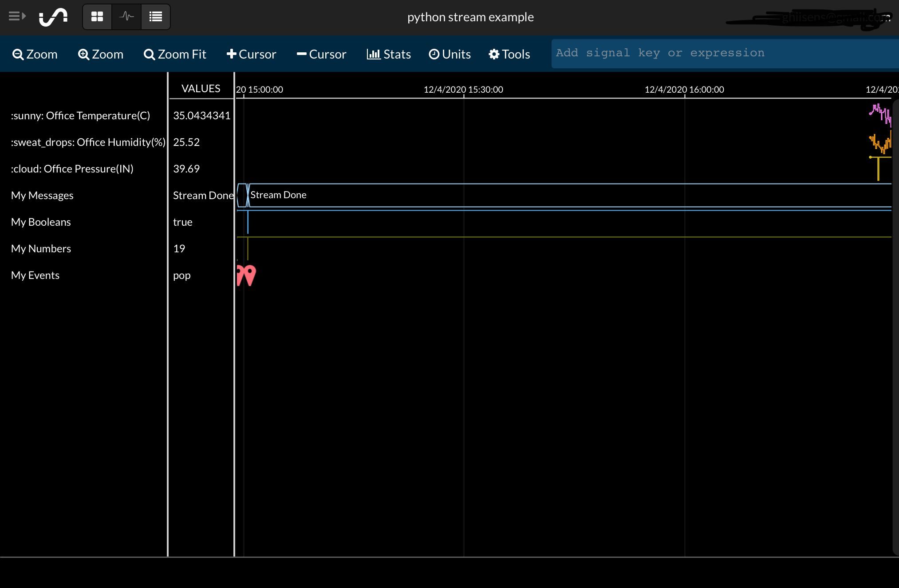The width and height of the screenshot is (899, 588).
Task: Select the My Booleans signal label
Action: [41, 222]
